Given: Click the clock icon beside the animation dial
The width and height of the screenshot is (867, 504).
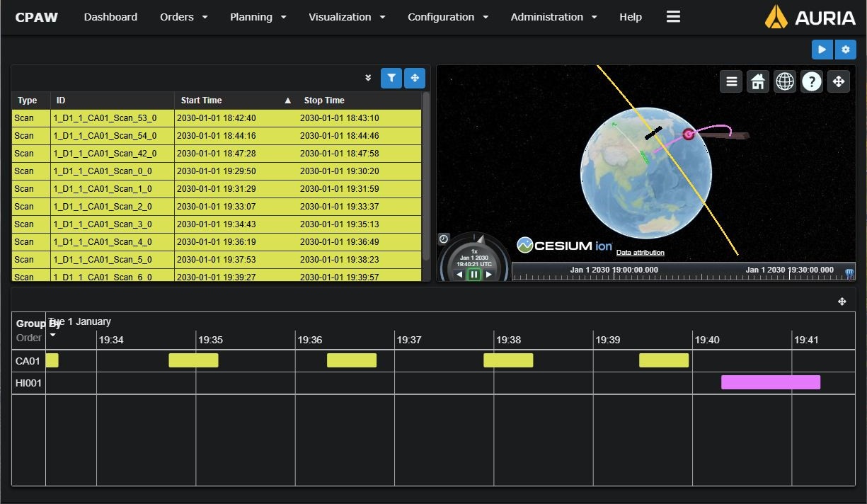Looking at the screenshot, I should coord(444,239).
